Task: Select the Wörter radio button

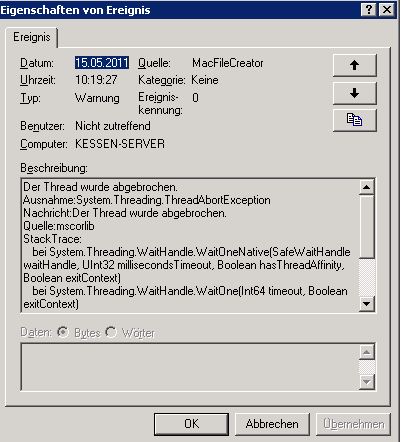Action: point(111,332)
